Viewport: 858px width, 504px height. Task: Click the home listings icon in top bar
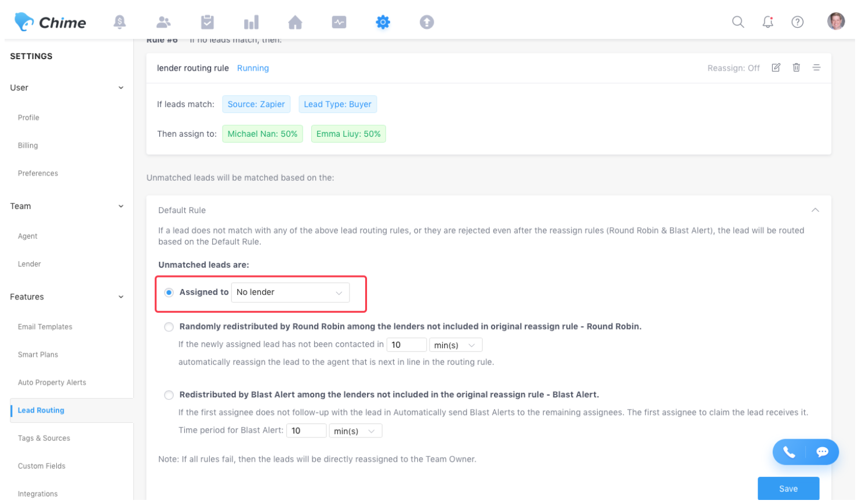295,23
